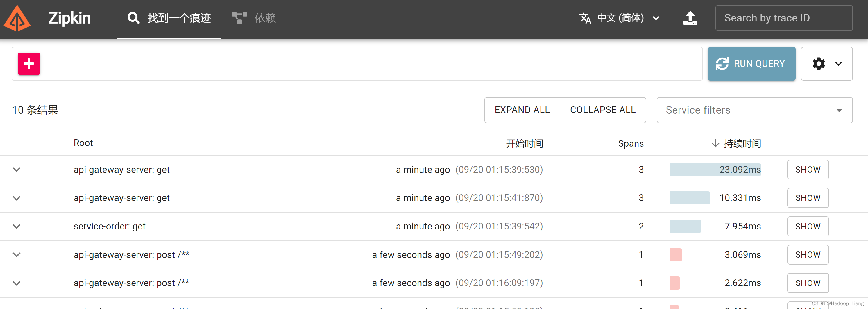
Task: Switch to the Dependencies tab
Action: click(x=254, y=18)
